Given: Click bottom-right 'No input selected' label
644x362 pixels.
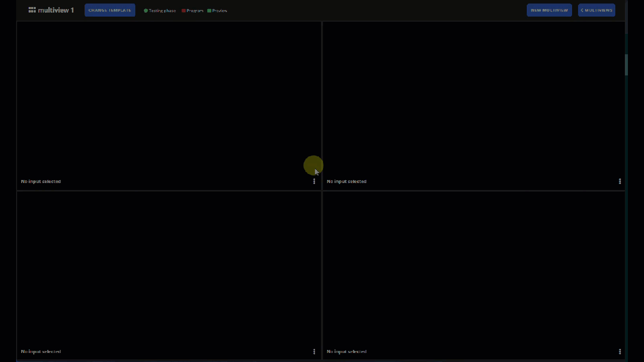Looking at the screenshot, I should click(x=347, y=351).
